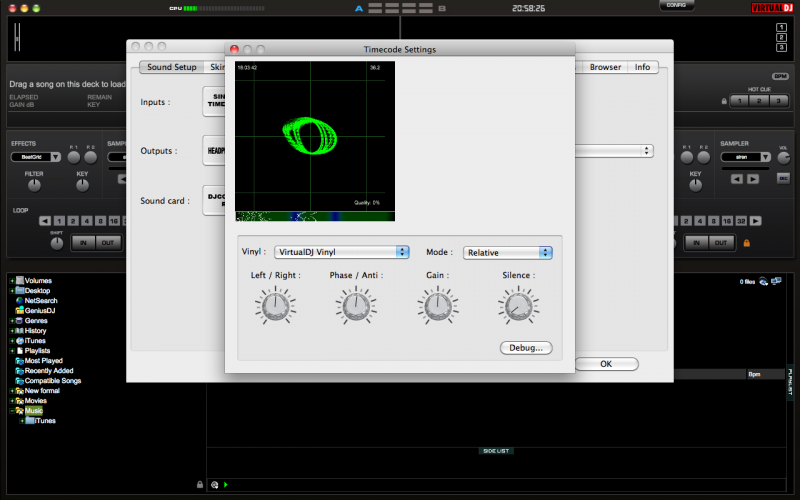This screenshot has height=500, width=800.
Task: Click the timecode signal scope display
Action: click(315, 141)
